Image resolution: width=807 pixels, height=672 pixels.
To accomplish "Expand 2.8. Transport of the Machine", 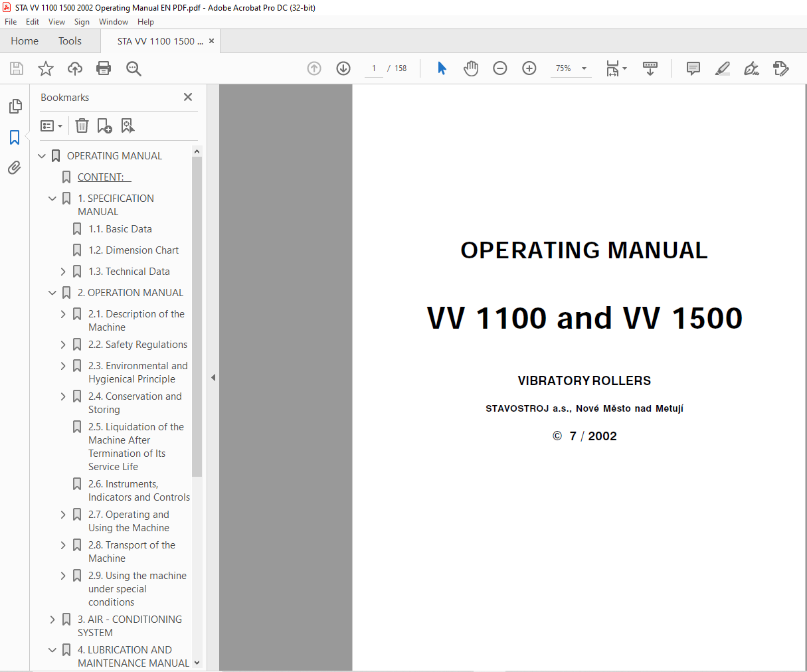I will tap(63, 545).
